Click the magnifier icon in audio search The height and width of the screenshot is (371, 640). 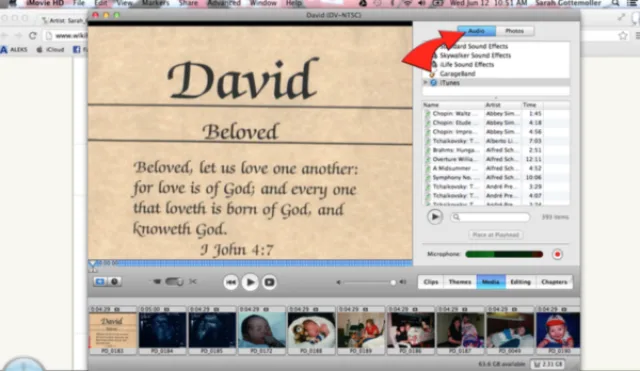[456, 217]
